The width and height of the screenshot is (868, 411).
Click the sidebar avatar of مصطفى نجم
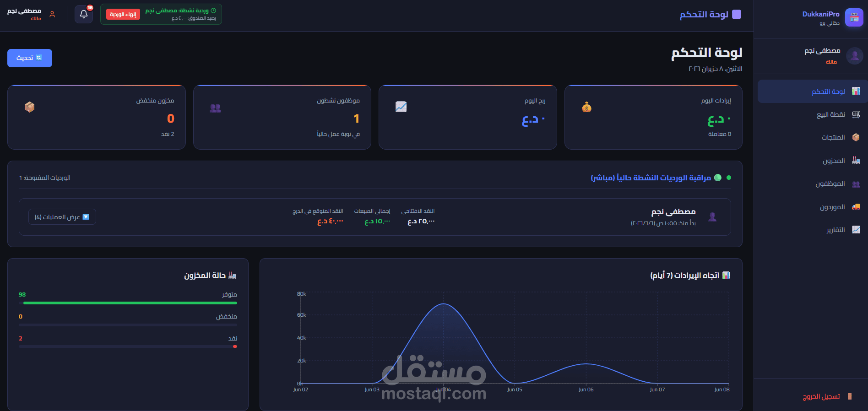854,56
